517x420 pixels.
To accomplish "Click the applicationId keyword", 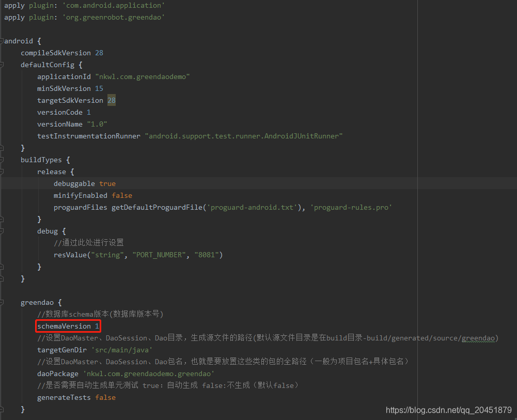I will click(x=64, y=76).
